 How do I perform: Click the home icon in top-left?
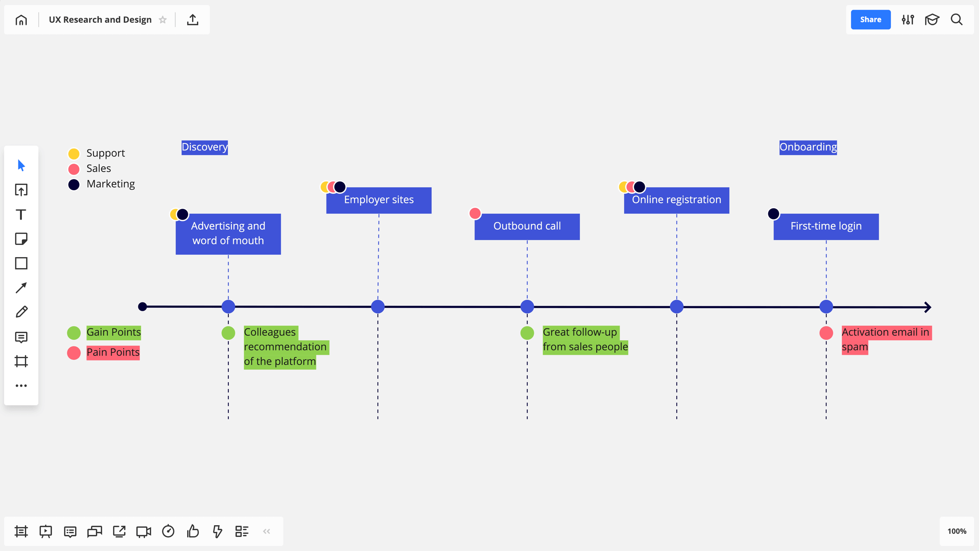[20, 20]
